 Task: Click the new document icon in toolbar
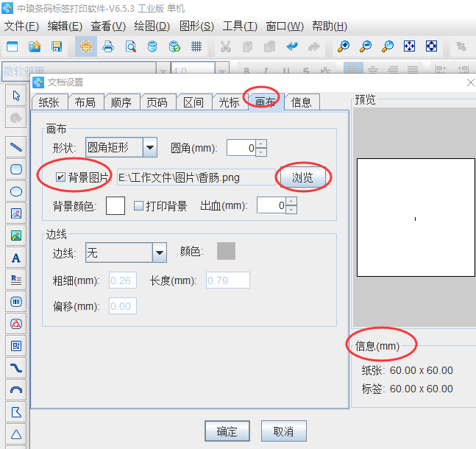click(13, 46)
